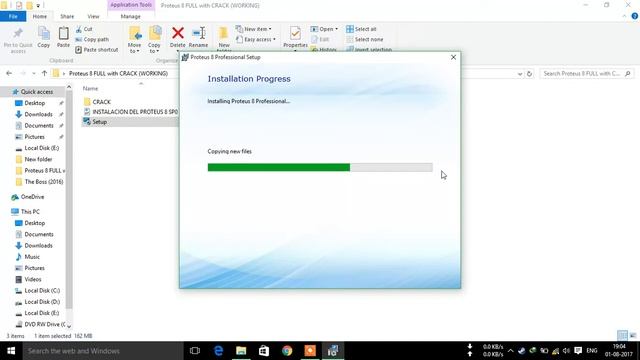Open Music under This PC
The width and height of the screenshot is (640, 360).
tap(32, 257)
